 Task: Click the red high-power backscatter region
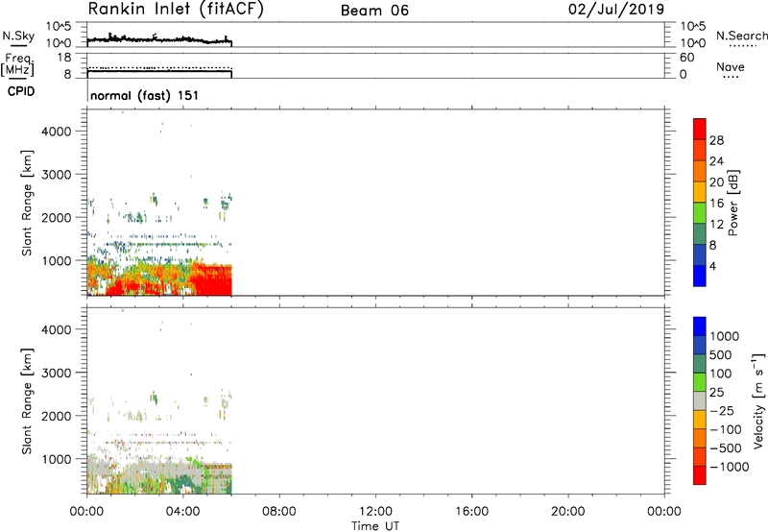click(x=213, y=281)
